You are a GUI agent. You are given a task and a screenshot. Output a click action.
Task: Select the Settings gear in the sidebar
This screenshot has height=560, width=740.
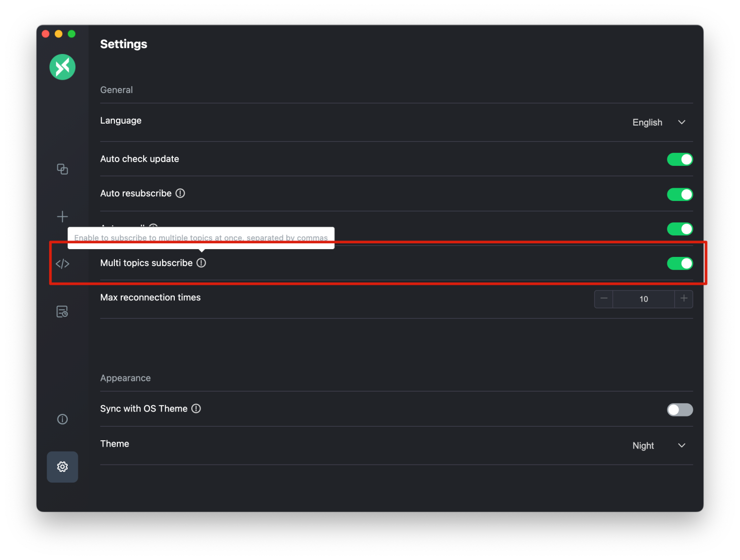tap(62, 467)
